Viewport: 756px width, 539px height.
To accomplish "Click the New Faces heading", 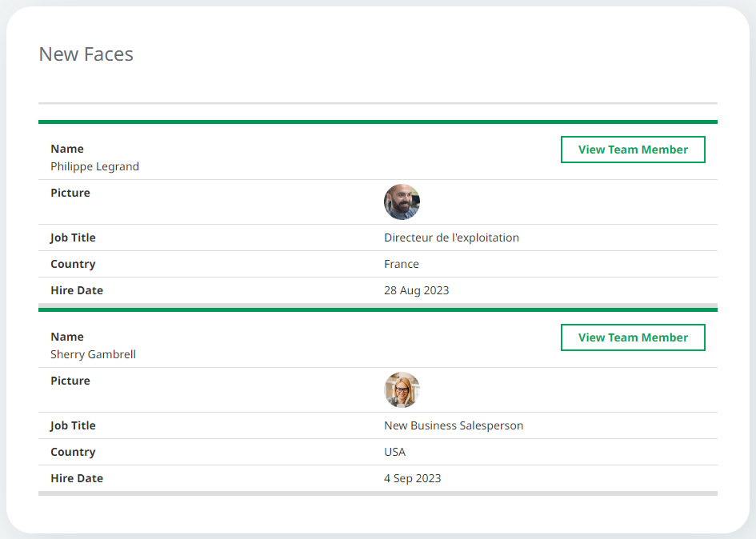I will point(86,54).
